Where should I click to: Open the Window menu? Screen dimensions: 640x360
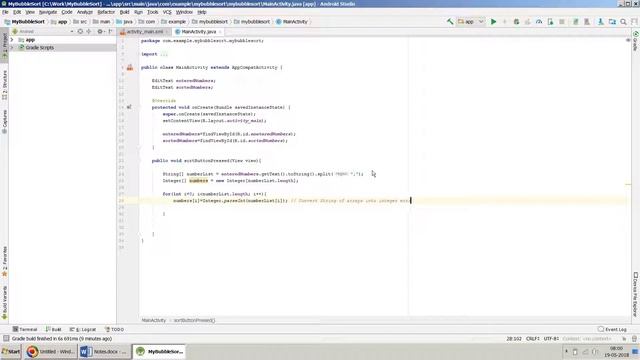click(x=184, y=12)
